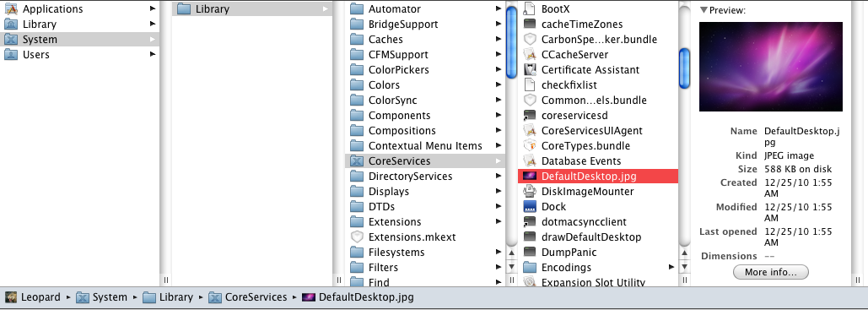Click the Certificate Assistant icon

point(530,70)
